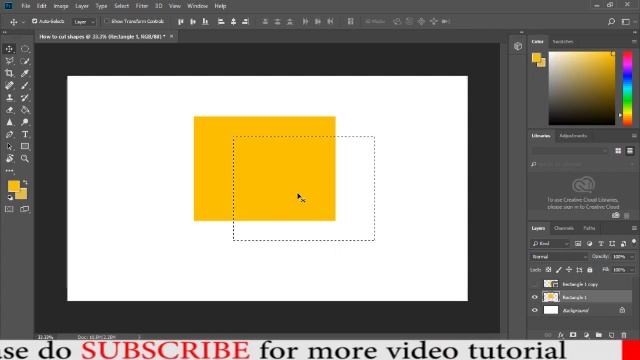Enable Show Transform Controls checkbox

coord(106,21)
